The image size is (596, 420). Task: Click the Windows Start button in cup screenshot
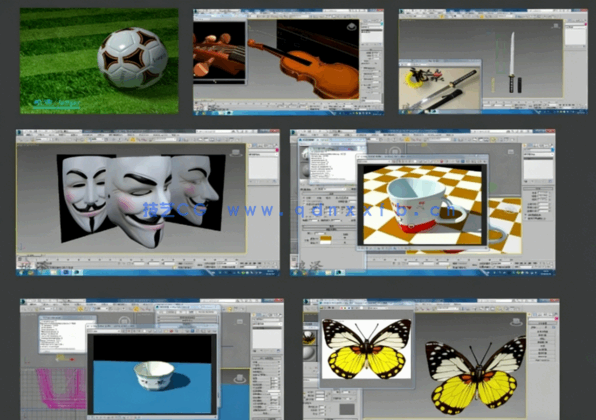click(x=295, y=273)
